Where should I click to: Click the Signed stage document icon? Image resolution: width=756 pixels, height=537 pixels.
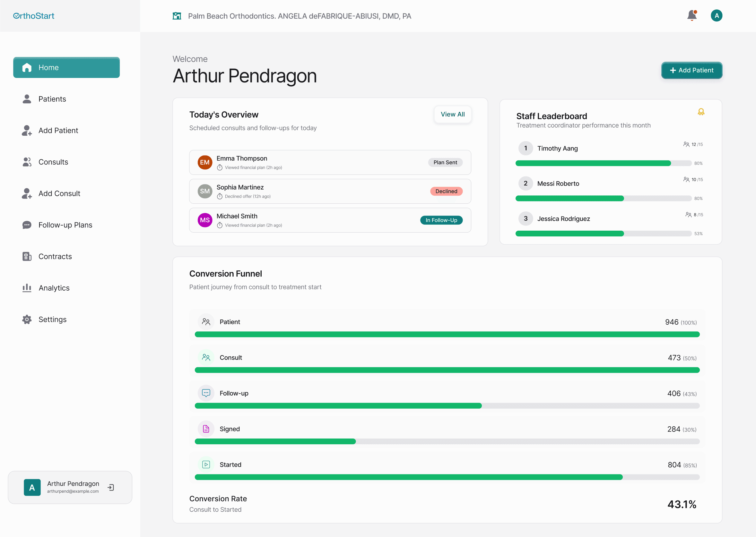click(x=206, y=429)
